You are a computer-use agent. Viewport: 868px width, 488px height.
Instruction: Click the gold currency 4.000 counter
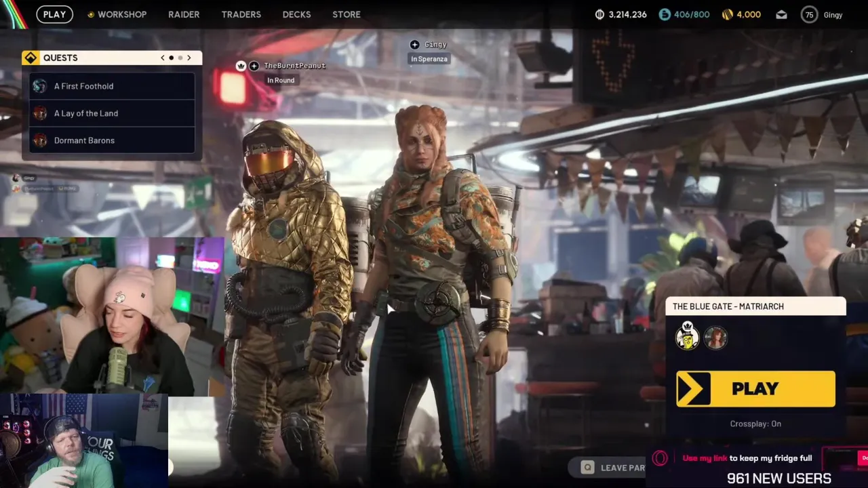(741, 14)
